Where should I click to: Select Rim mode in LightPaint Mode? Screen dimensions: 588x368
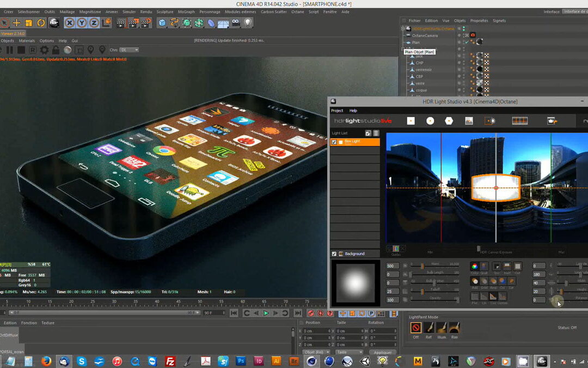point(455,328)
